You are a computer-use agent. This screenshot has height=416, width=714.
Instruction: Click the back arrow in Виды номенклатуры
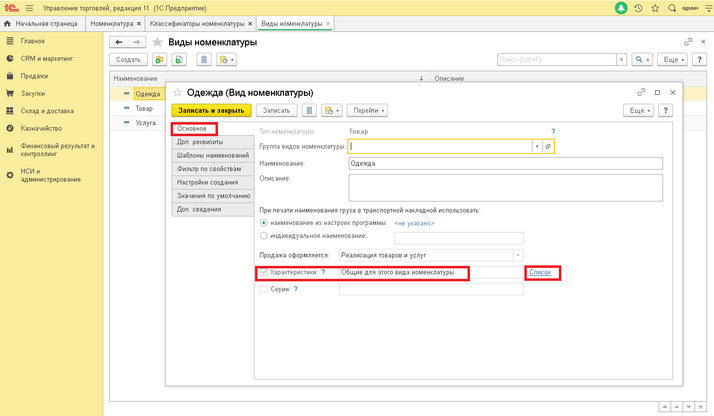pyautogui.click(x=119, y=42)
